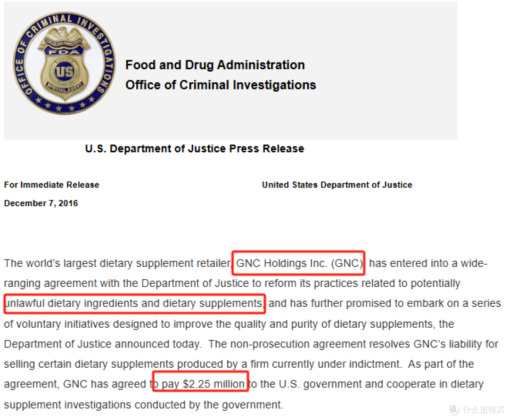Click the United States Department of Justice text
The width and height of the screenshot is (509, 420).
click(337, 185)
